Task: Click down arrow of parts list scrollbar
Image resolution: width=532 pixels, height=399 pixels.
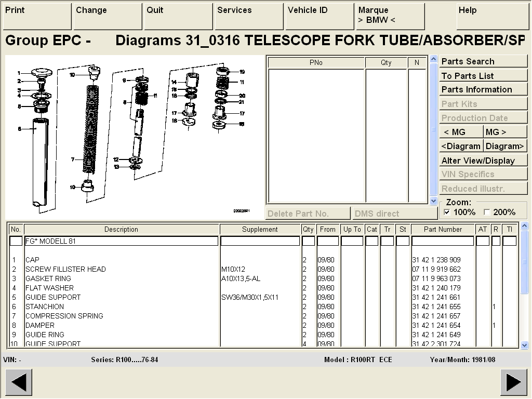Action: [x=433, y=201]
